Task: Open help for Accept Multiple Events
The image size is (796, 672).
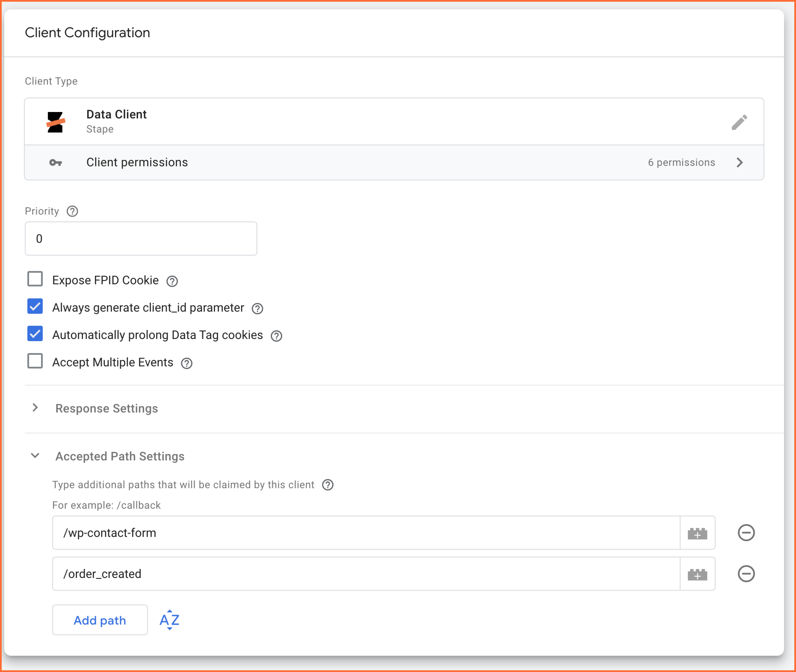Action: tap(187, 363)
